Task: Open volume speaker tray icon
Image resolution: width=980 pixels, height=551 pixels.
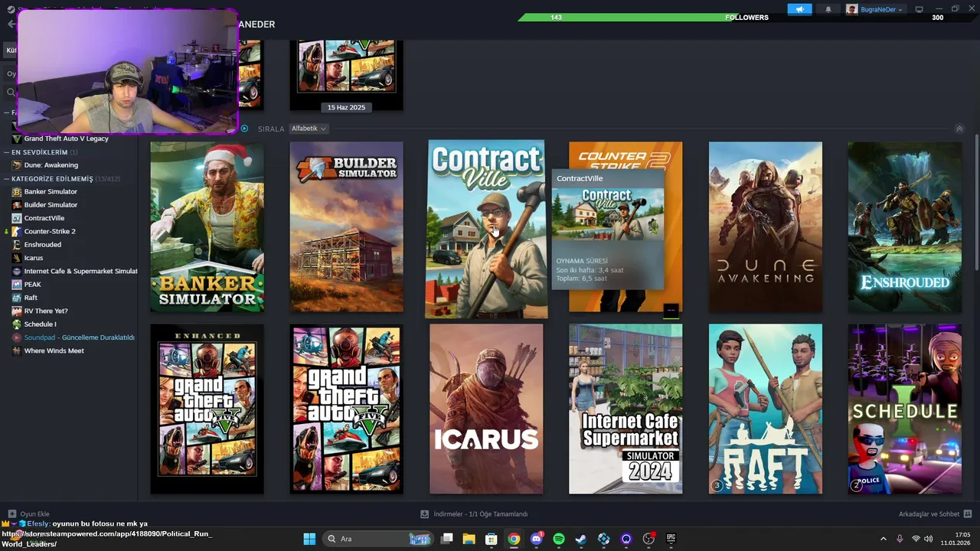Action: (x=929, y=539)
